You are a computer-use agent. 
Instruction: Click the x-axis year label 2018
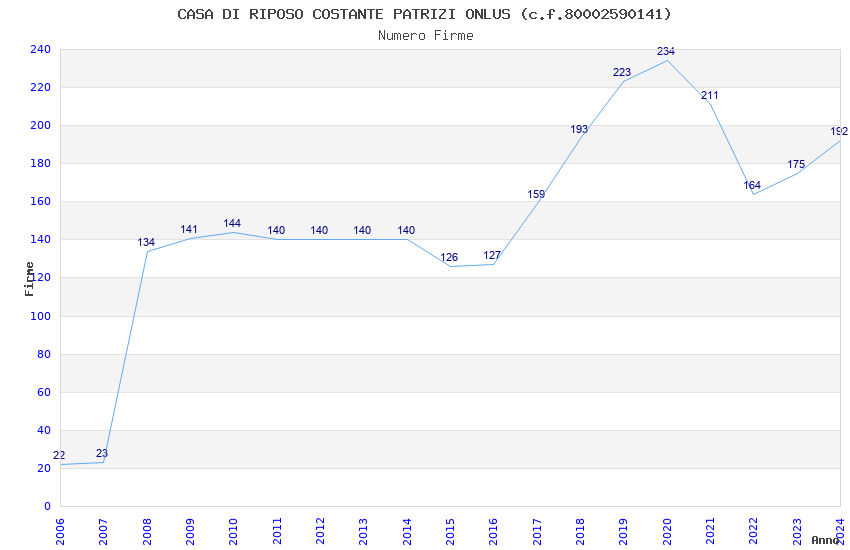click(581, 532)
